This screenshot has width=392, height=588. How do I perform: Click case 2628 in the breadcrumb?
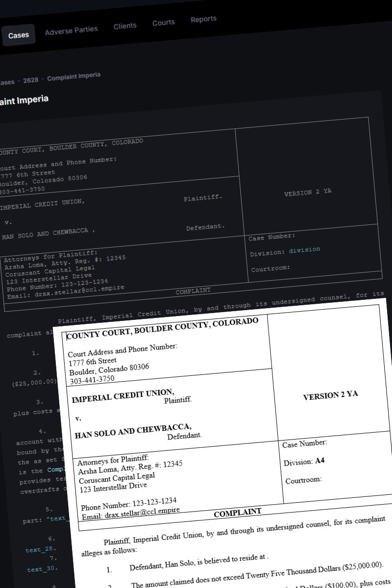tap(30, 80)
